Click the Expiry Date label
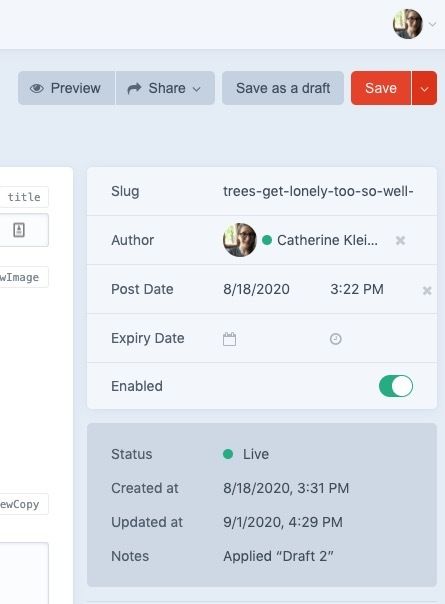Viewport: 445px width, 604px height. coord(148,338)
